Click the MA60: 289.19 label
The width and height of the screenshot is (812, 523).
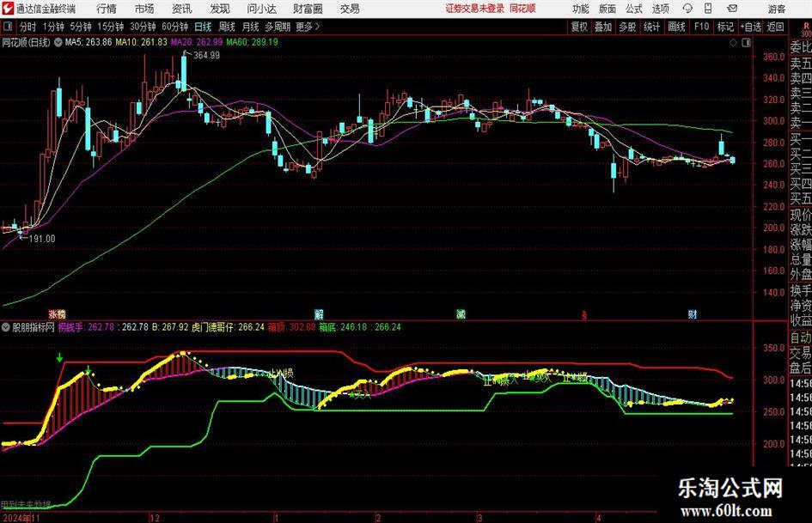click(x=253, y=42)
